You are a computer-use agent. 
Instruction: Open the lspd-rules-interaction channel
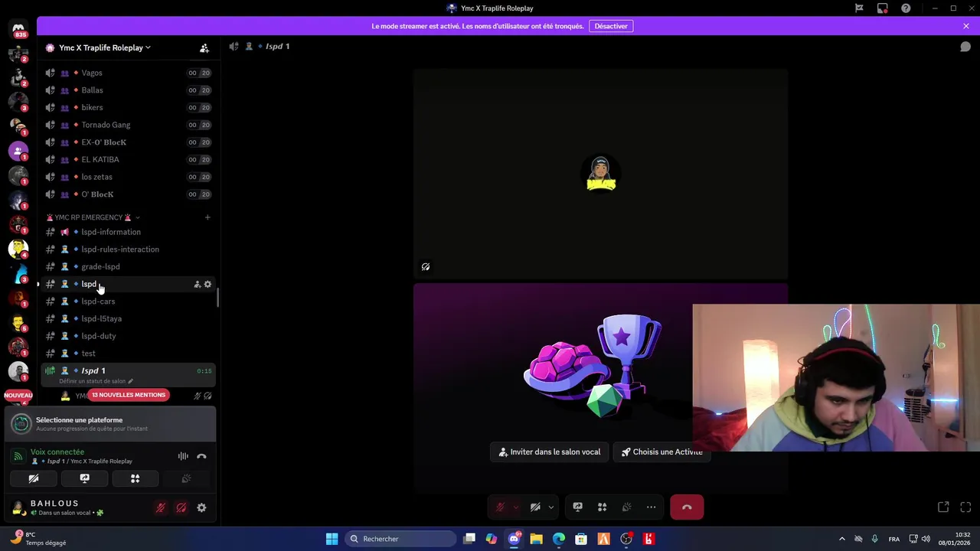click(127, 249)
